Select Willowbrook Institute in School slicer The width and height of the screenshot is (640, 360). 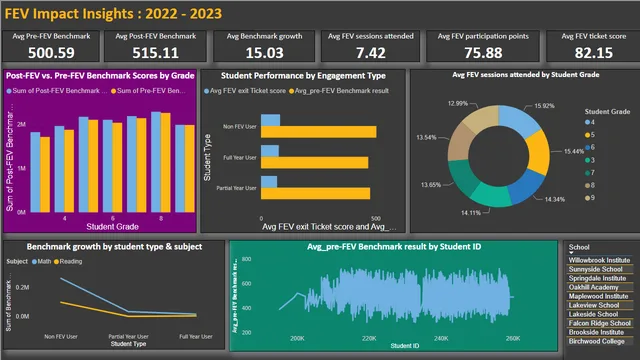(x=599, y=260)
